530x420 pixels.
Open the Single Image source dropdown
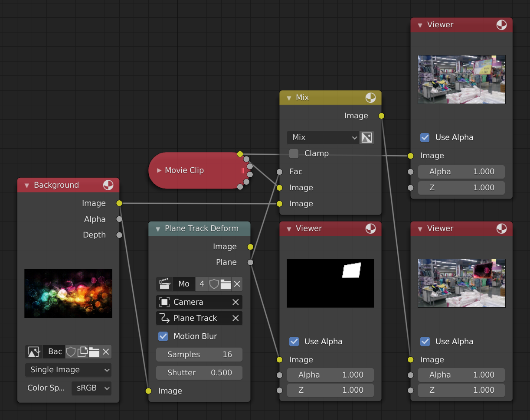[x=68, y=370]
